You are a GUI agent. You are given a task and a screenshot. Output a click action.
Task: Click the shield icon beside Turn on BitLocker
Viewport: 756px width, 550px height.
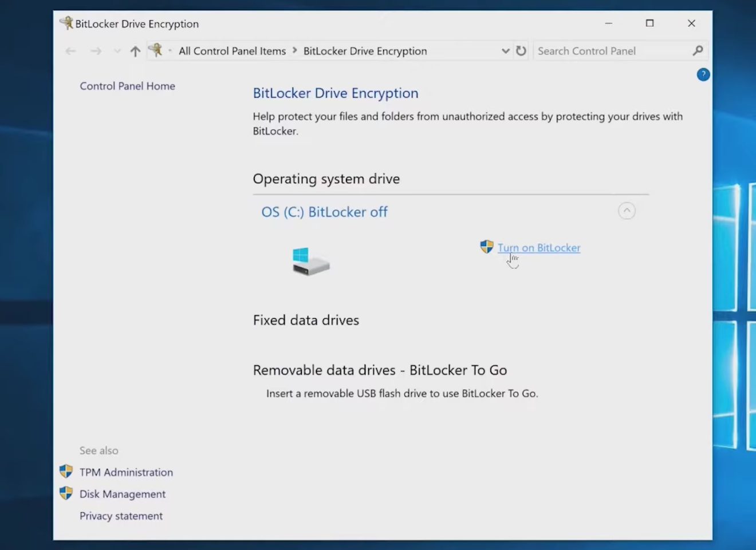point(486,247)
